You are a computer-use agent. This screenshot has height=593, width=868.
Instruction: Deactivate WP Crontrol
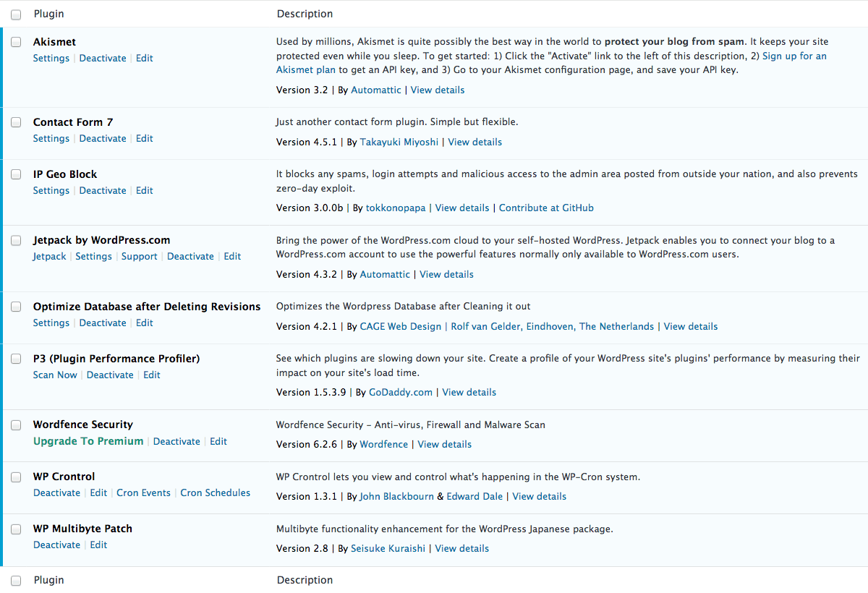point(56,492)
